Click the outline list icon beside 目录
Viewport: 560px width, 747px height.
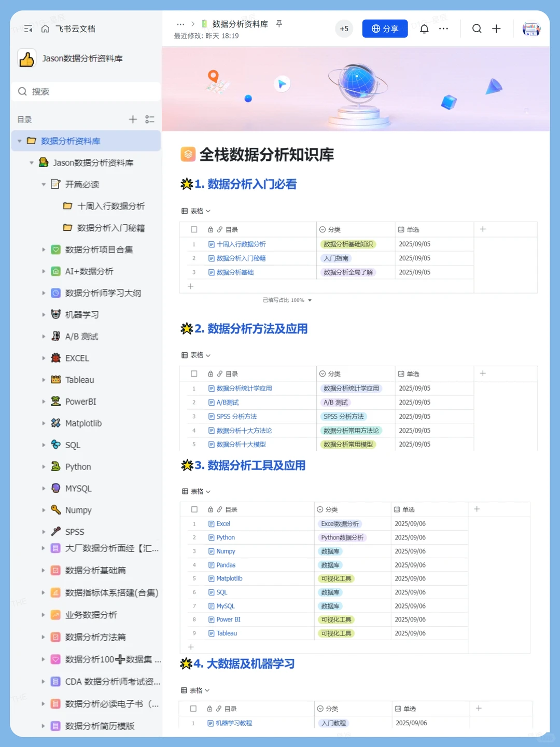pyautogui.click(x=150, y=119)
